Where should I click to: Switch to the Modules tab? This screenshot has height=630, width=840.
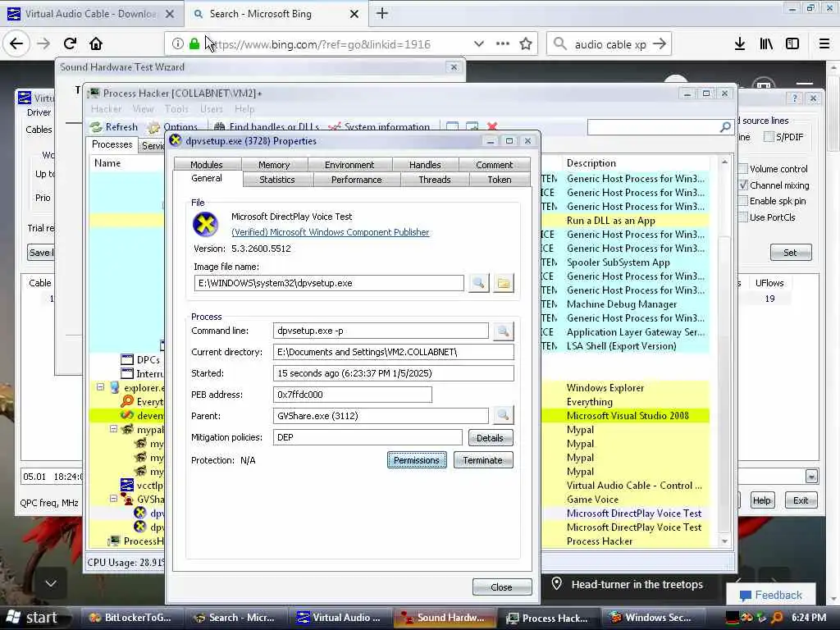click(206, 164)
